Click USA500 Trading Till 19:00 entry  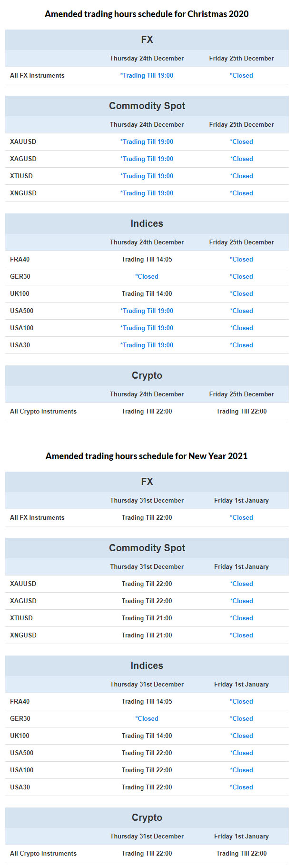tap(147, 311)
